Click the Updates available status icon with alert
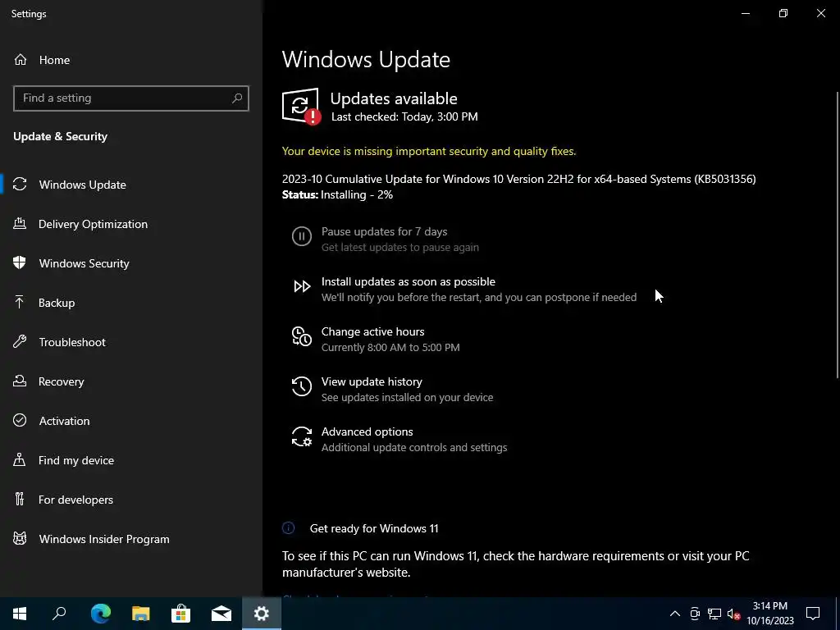The height and width of the screenshot is (630, 840). 302,106
